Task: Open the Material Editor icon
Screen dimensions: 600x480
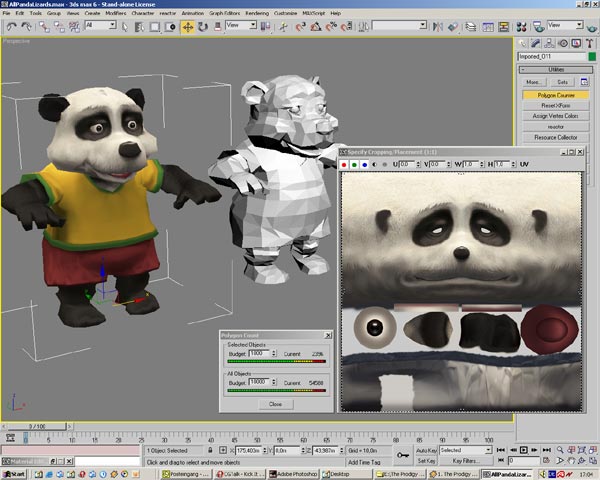Action: (521, 26)
